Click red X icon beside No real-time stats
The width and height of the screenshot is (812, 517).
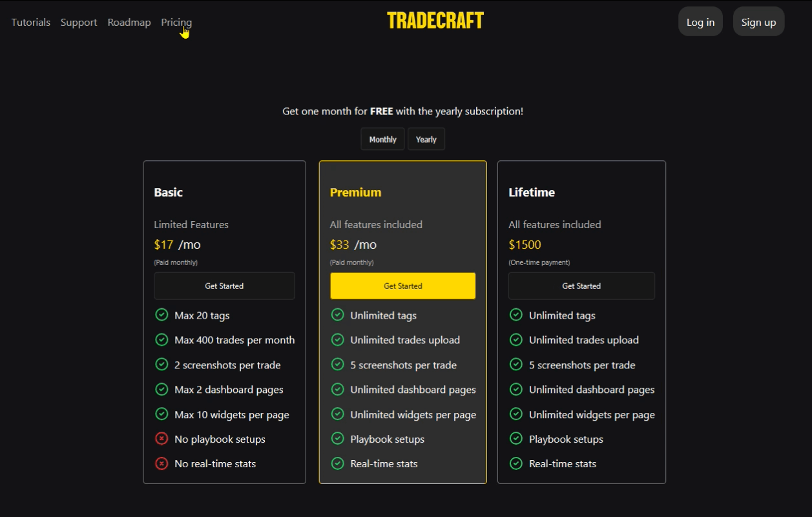point(161,463)
